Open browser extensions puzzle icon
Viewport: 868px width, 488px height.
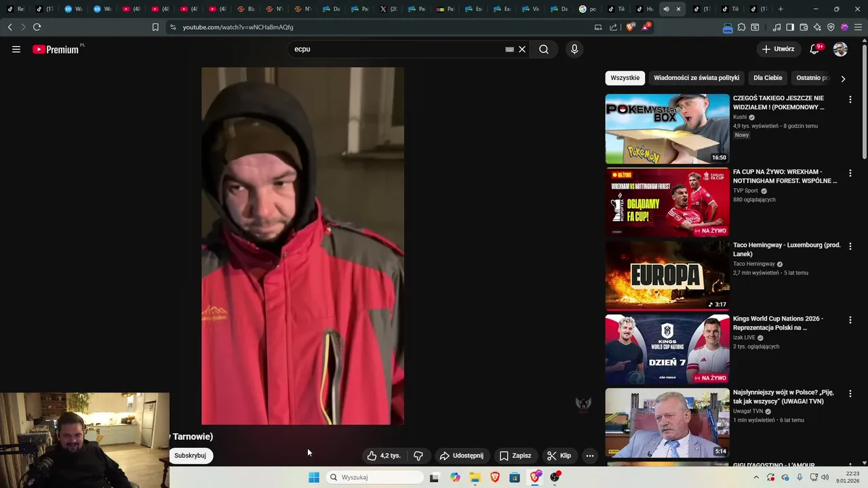(x=741, y=27)
